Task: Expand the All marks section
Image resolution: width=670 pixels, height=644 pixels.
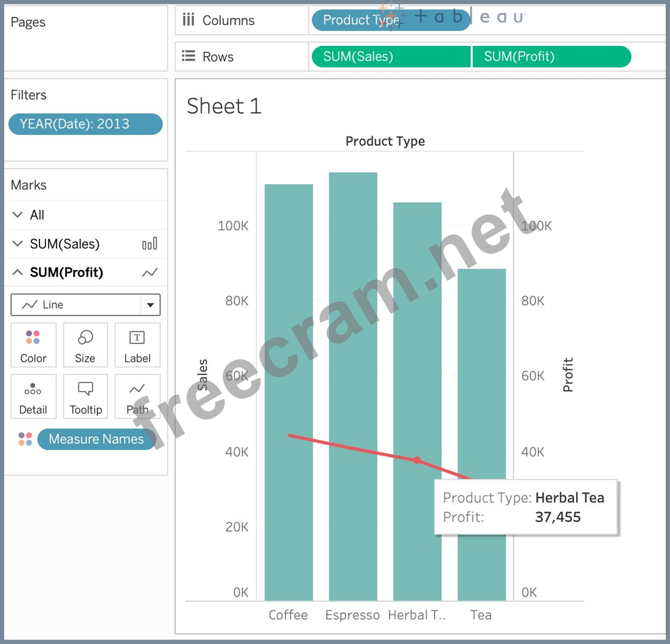Action: pyautogui.click(x=17, y=215)
